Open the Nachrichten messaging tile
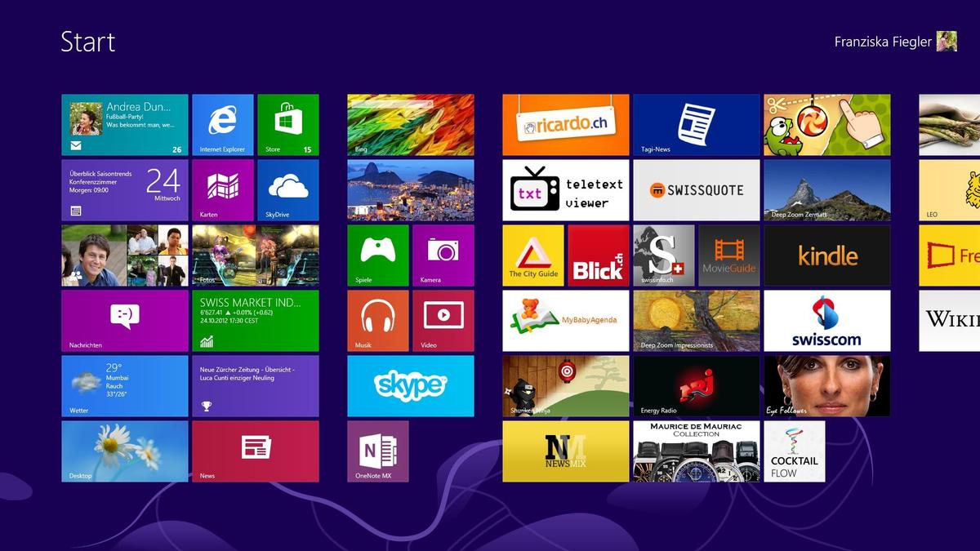The image size is (980, 551). pyautogui.click(x=125, y=321)
